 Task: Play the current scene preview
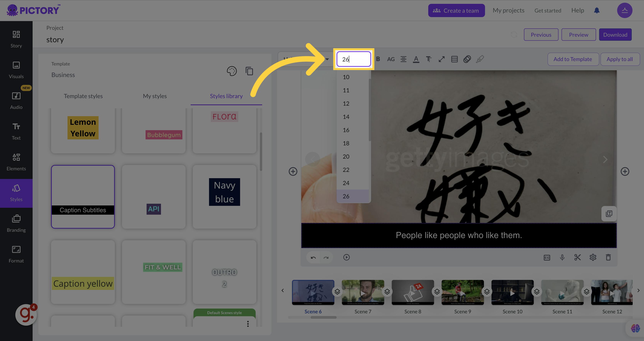click(x=347, y=257)
